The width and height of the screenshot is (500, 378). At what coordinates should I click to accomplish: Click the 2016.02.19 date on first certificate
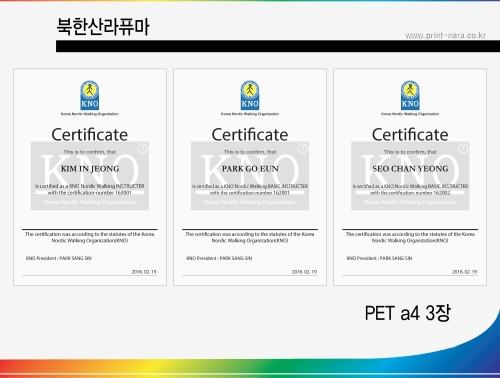(144, 272)
